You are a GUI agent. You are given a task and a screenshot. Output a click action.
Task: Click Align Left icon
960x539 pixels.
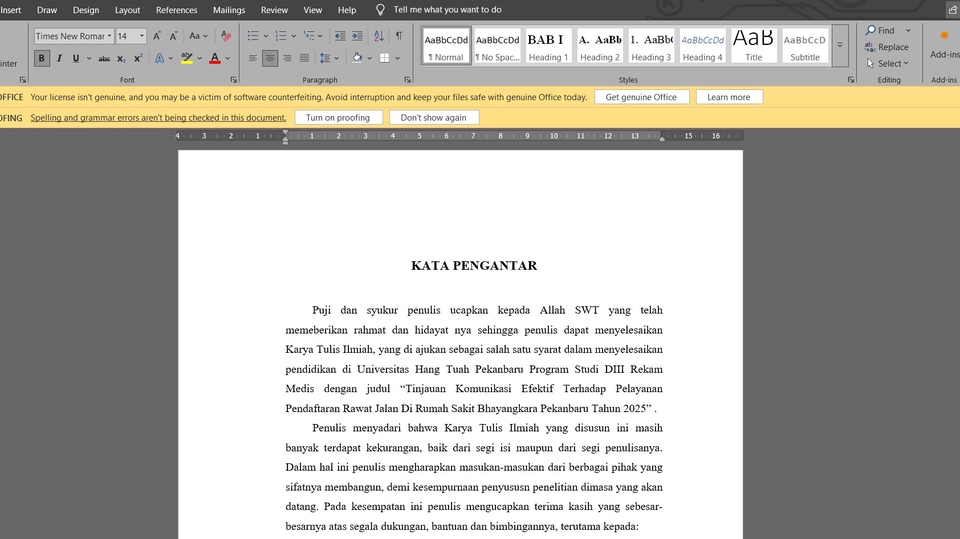(x=253, y=58)
